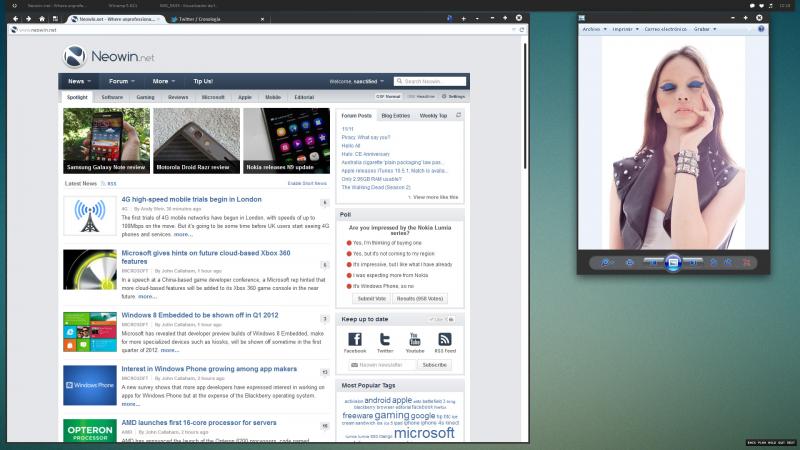Select the Gaming category tab

145,97
